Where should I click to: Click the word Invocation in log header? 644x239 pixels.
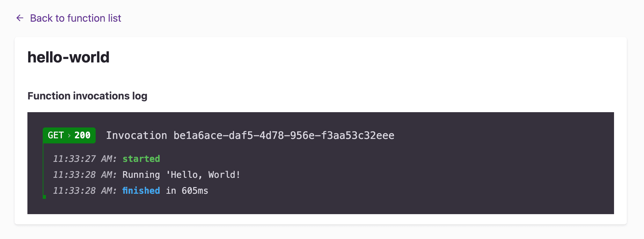tap(136, 135)
